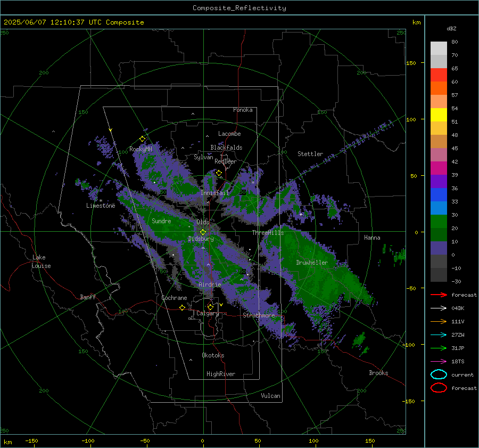
Task: Select the slate-purple 10 dBZ swatch
Action: point(439,248)
